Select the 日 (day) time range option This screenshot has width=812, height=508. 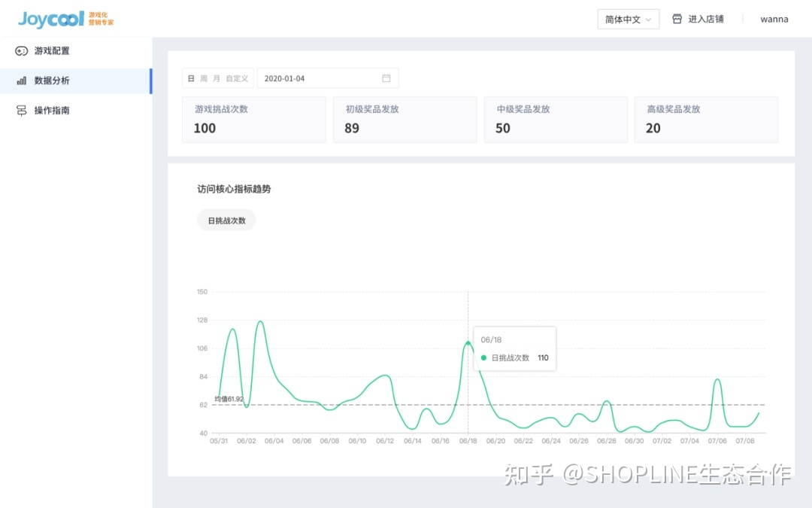[191, 78]
